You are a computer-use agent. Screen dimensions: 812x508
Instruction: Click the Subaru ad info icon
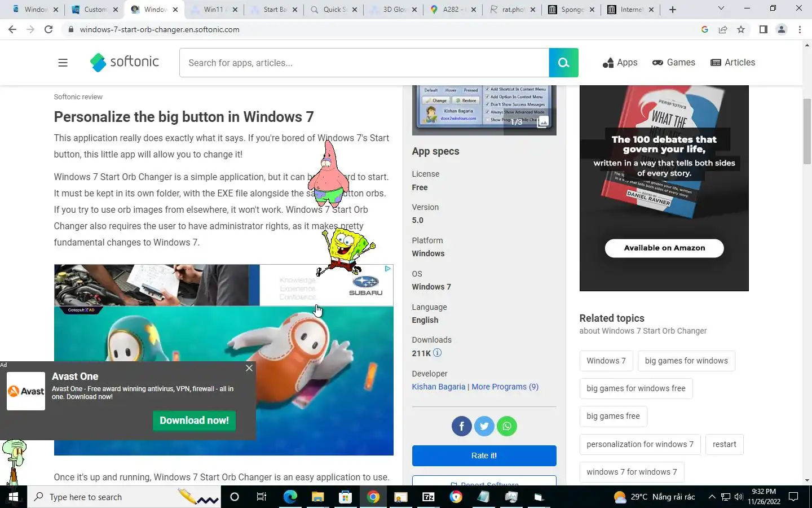coord(388,269)
